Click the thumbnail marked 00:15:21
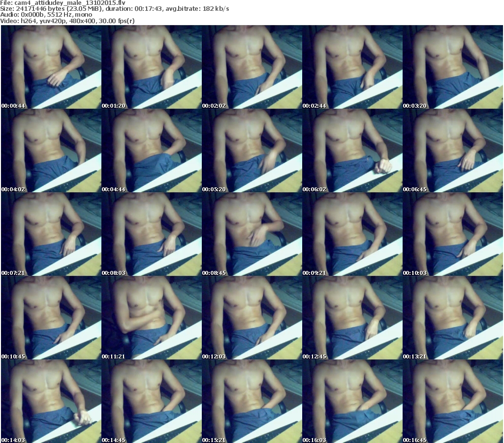 [x=252, y=402]
